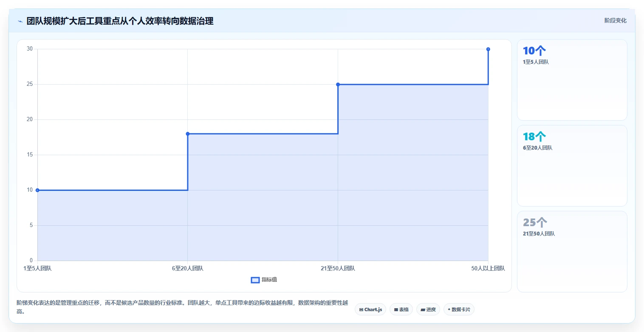Click the y-axis value 15

(x=30, y=155)
